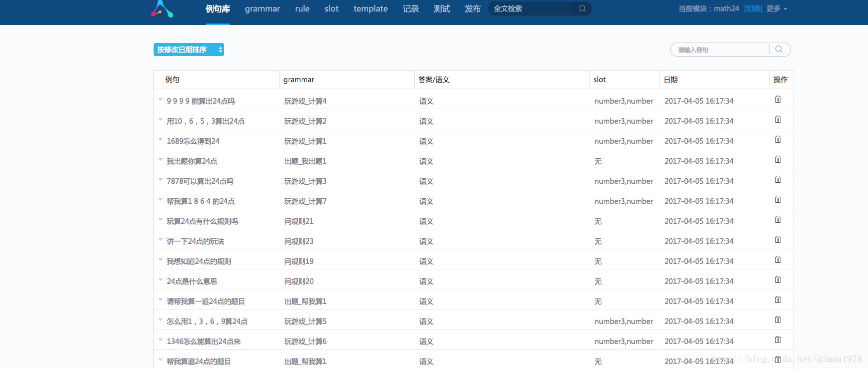Click grammar cell '出题_我出题1'
This screenshot has height=369, width=868.
[305, 161]
